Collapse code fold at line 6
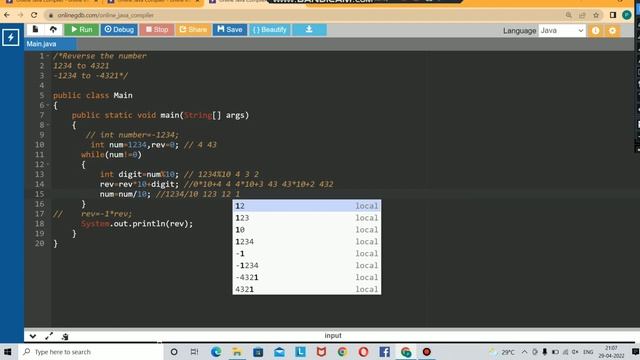 (48, 105)
